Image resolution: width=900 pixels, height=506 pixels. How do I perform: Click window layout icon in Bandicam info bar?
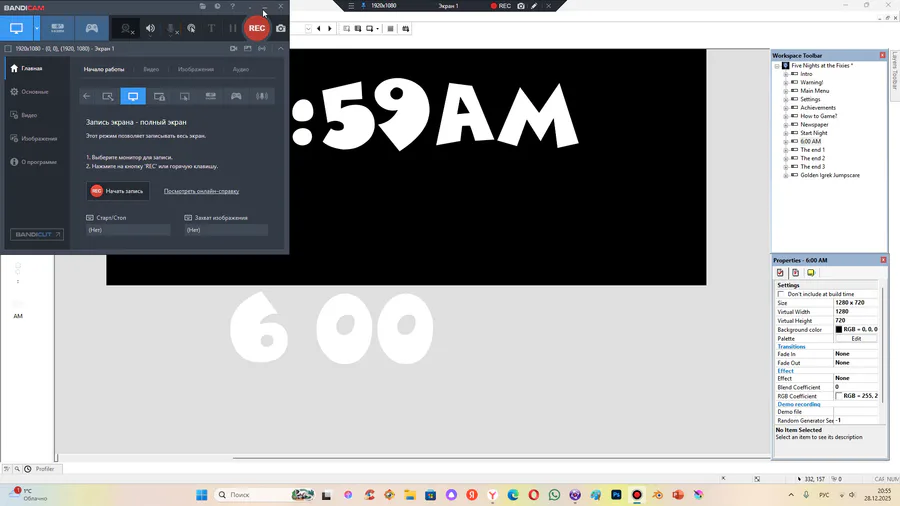click(248, 49)
